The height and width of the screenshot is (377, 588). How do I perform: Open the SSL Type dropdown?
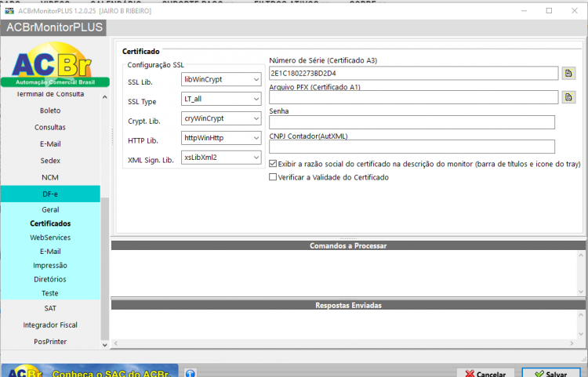click(x=221, y=99)
